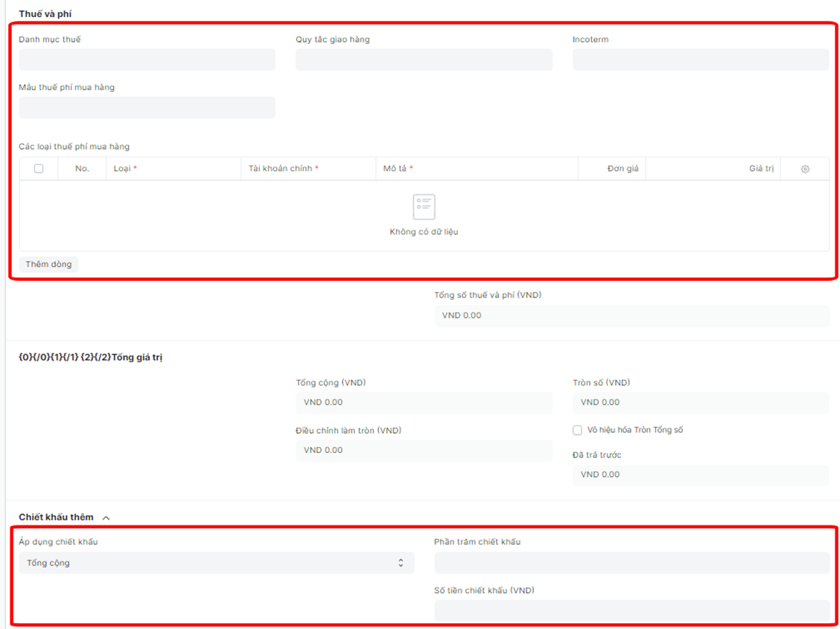The image size is (840, 629).
Task: Click the Danh mục thuế field
Action: tap(147, 60)
